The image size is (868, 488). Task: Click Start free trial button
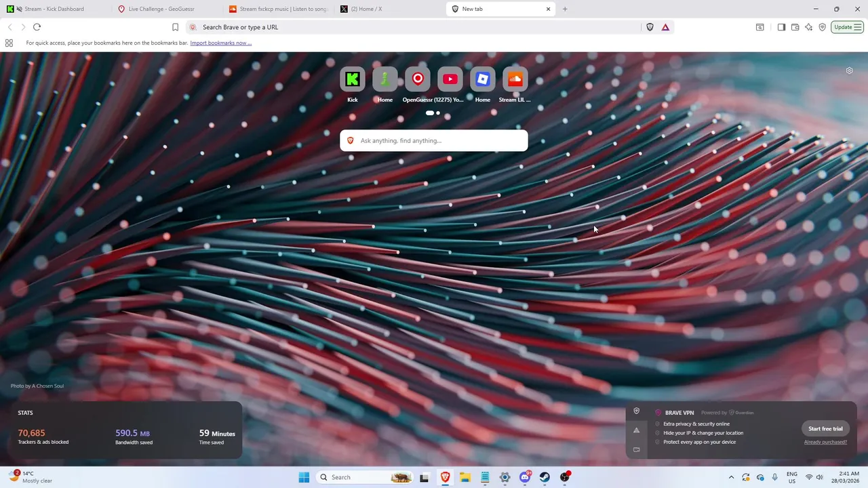click(825, 428)
